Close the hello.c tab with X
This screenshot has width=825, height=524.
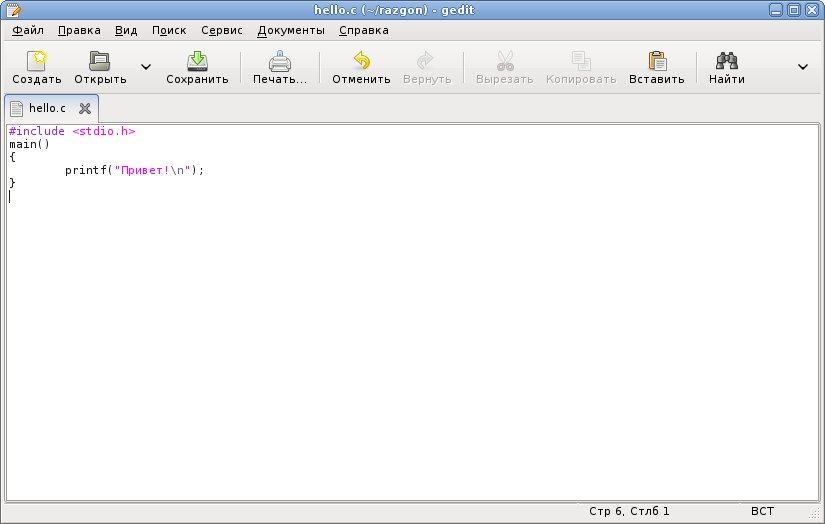tap(85, 108)
